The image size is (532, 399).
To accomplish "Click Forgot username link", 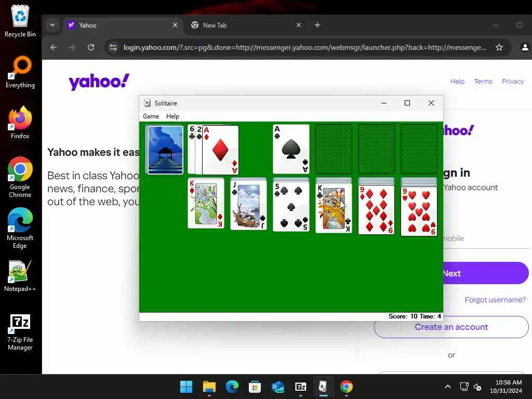I will (x=495, y=300).
